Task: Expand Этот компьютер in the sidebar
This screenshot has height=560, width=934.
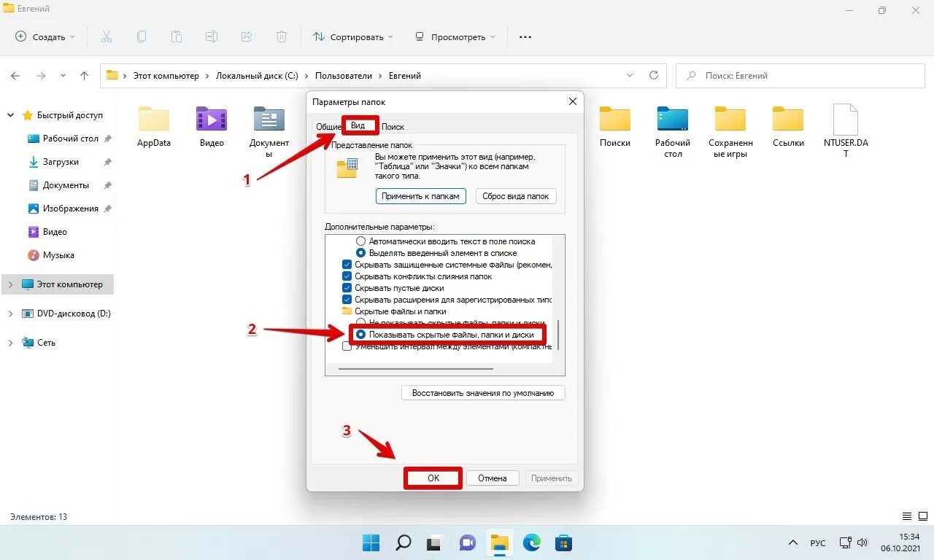Action: (10, 284)
